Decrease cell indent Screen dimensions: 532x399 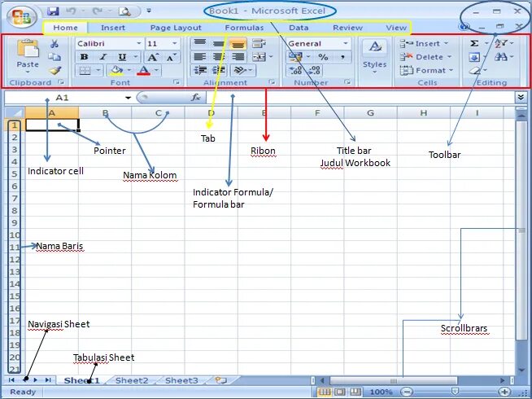(200, 70)
